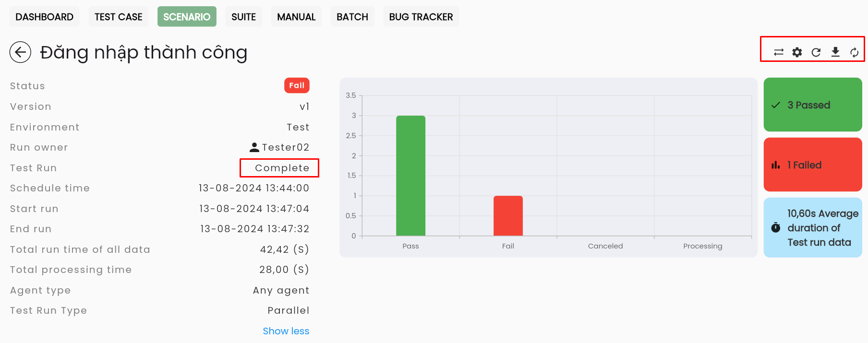
Task: Click the Test Run value Complete
Action: coord(282,168)
